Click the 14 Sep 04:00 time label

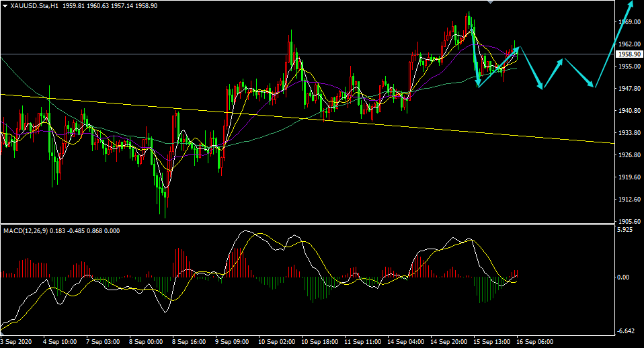(406, 342)
